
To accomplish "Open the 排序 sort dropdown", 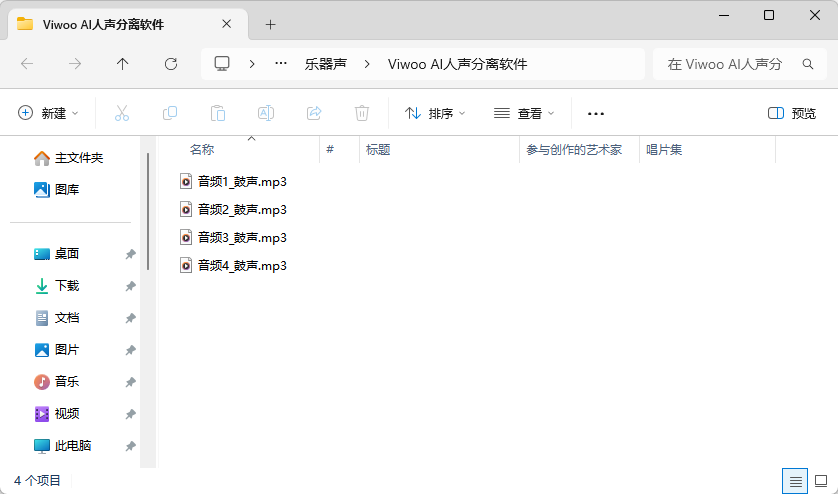I will 435,113.
